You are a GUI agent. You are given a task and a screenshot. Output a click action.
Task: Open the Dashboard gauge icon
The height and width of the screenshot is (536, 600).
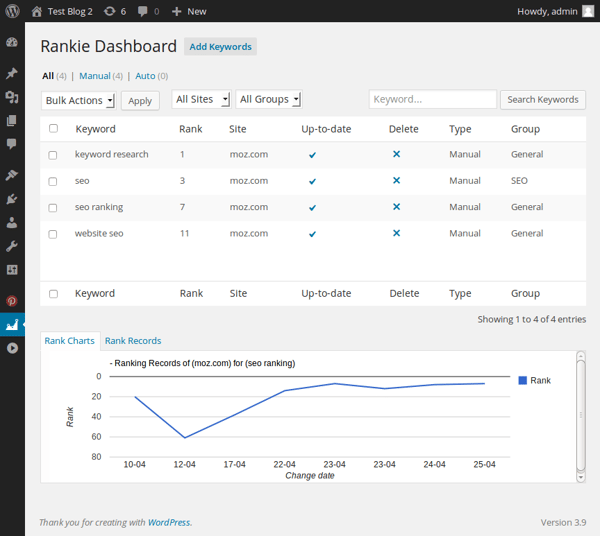coord(12,43)
